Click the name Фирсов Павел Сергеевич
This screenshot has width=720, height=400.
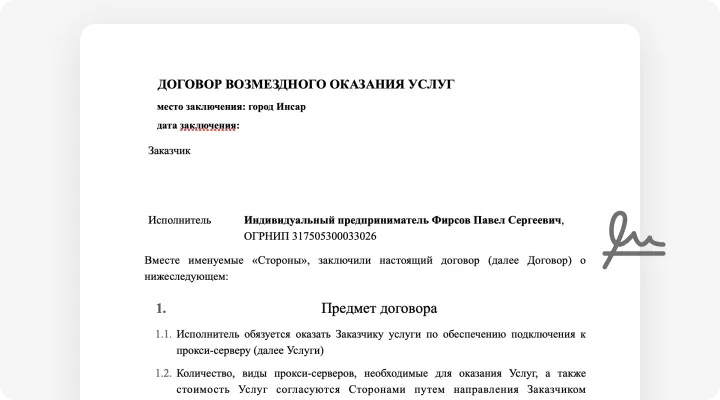[498, 220]
